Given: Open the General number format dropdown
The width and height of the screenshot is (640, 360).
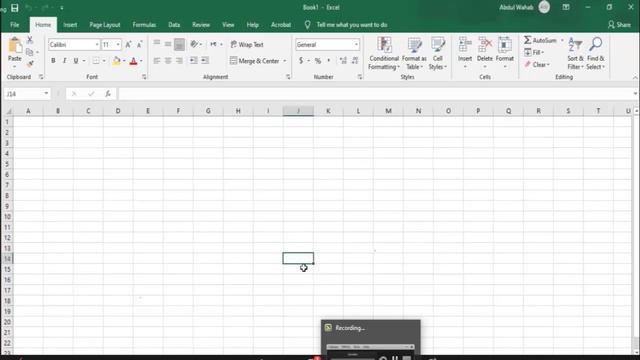Looking at the screenshot, I should click(356, 44).
